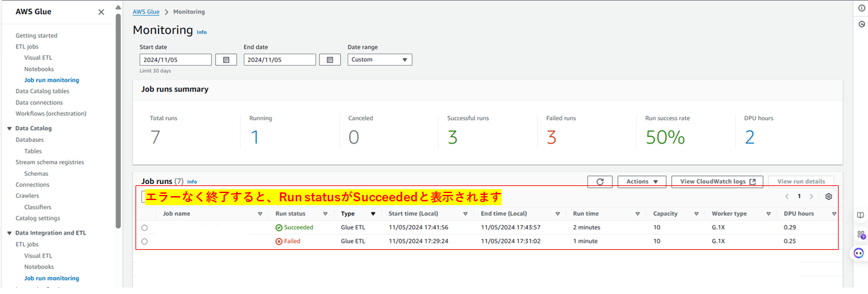Click Failed runs count 3 in red
The image size is (868, 294).
point(552,137)
